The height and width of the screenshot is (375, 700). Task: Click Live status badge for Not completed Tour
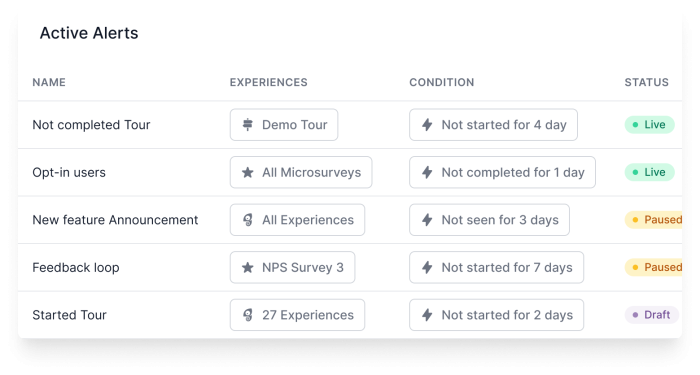tap(650, 125)
